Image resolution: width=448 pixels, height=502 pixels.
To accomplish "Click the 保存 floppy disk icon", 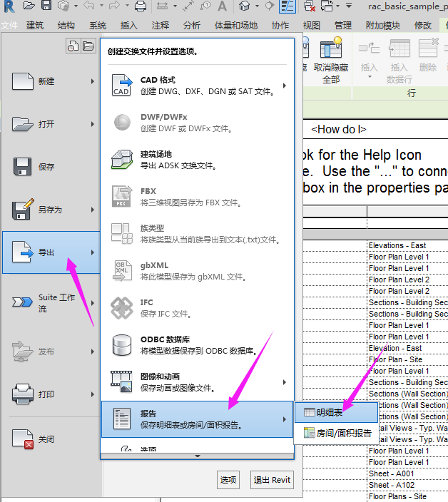I will click(23, 167).
